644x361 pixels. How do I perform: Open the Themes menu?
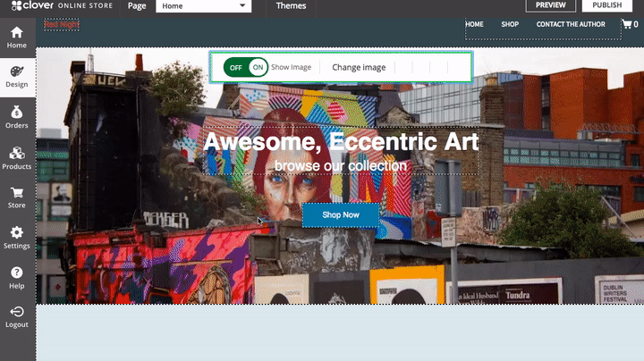point(291,5)
